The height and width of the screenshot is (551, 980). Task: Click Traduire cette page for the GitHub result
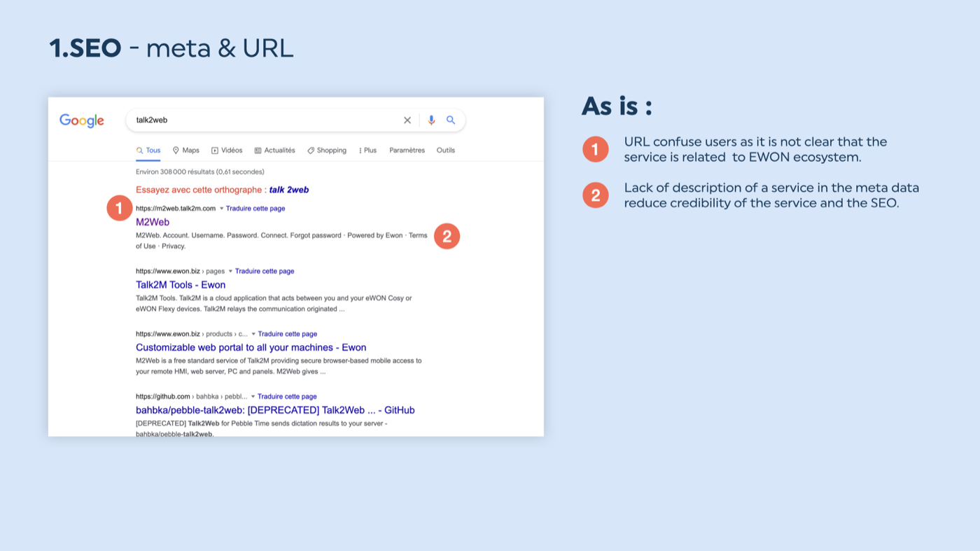pos(287,396)
